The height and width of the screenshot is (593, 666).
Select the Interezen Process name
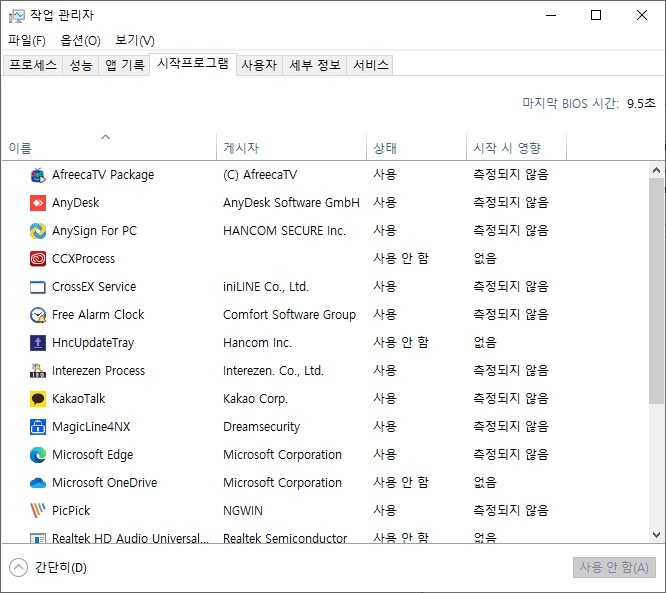point(99,371)
